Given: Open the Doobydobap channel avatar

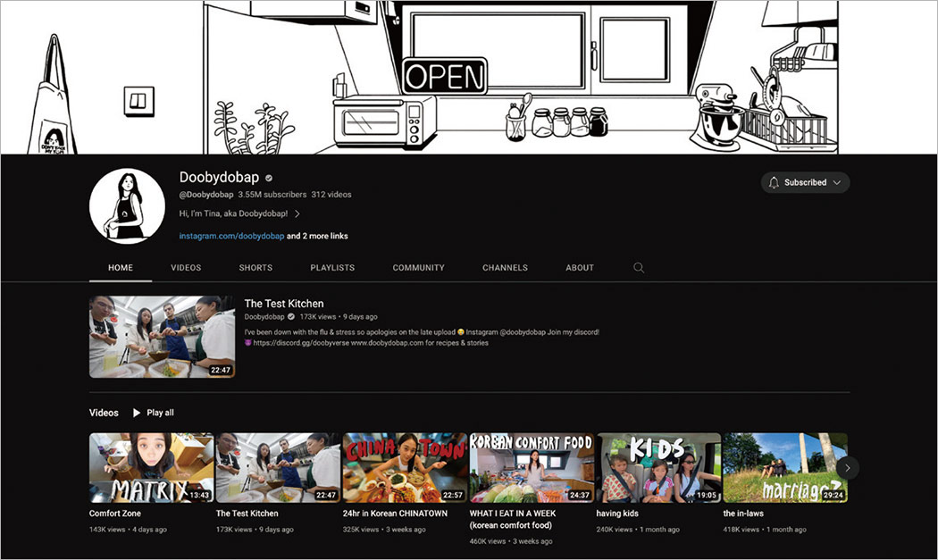Looking at the screenshot, I should 128,205.
